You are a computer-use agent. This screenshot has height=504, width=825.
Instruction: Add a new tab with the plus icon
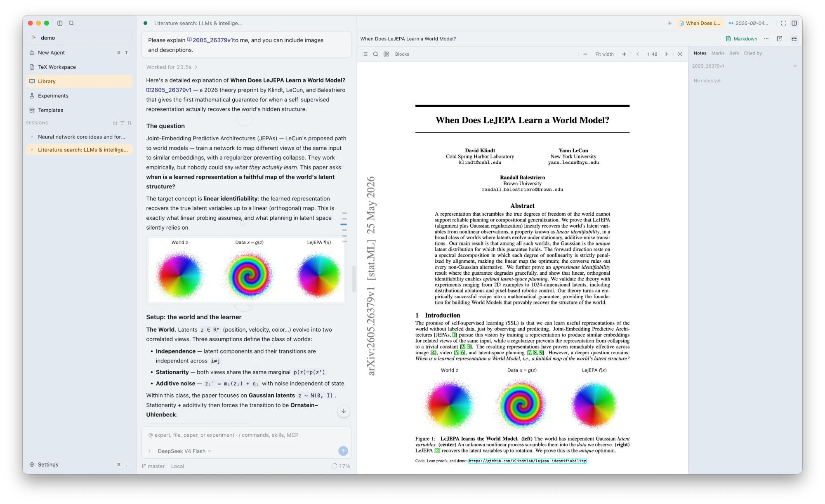coord(670,23)
